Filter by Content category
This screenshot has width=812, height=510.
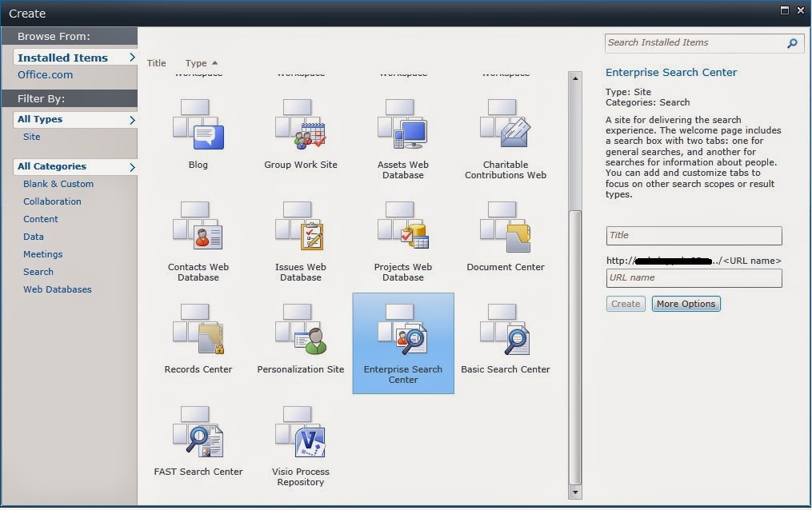40,219
